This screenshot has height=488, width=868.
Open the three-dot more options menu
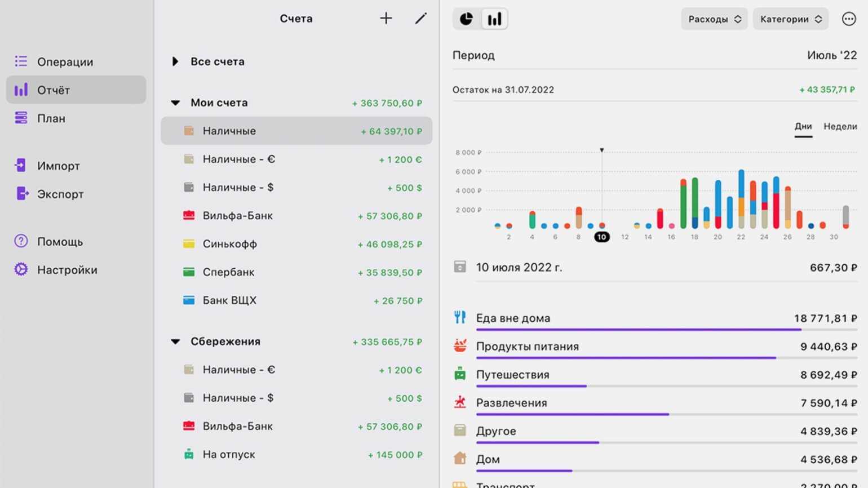[848, 19]
